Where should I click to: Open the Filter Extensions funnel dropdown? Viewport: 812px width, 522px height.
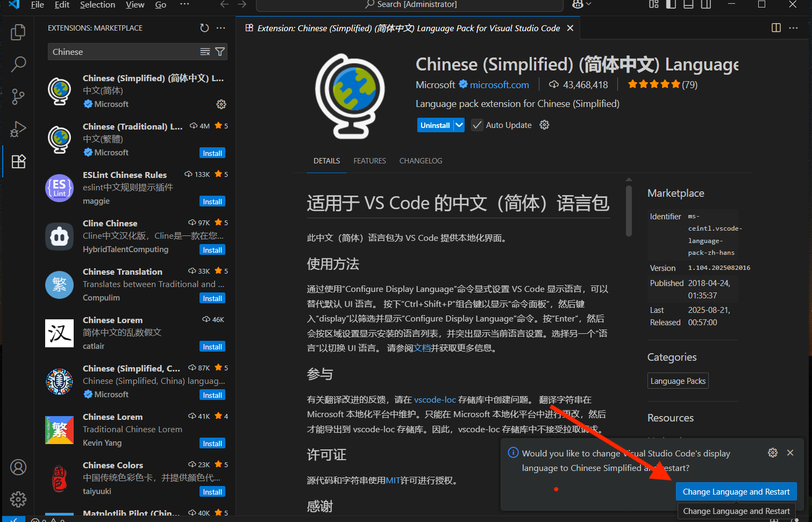[219, 52]
